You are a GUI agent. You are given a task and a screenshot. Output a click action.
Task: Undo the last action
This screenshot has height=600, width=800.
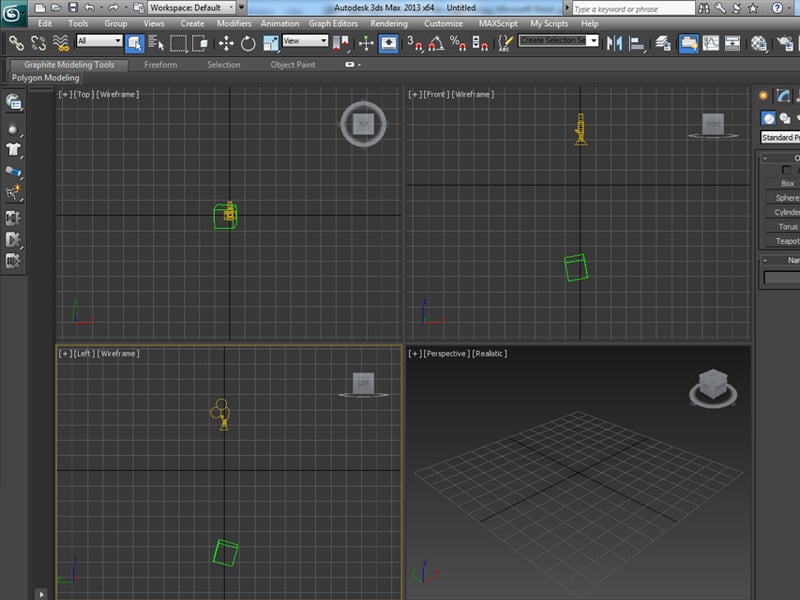[x=89, y=8]
